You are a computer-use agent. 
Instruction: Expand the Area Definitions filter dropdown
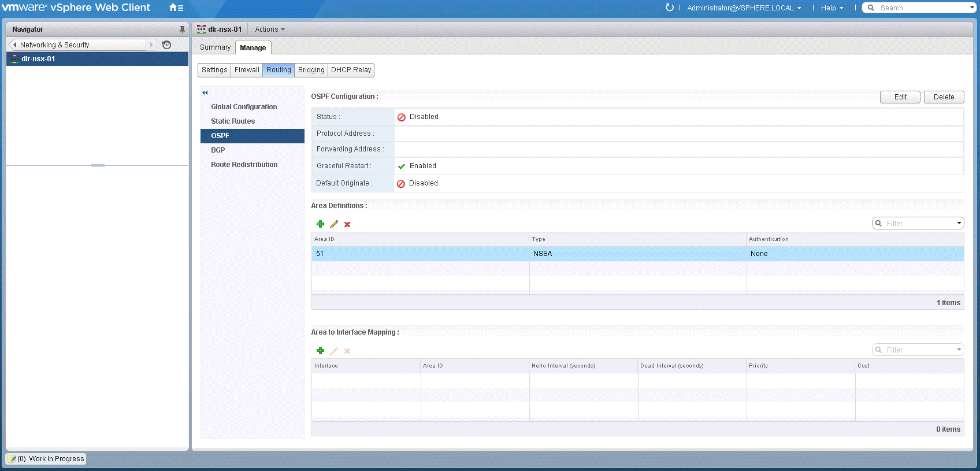(959, 223)
